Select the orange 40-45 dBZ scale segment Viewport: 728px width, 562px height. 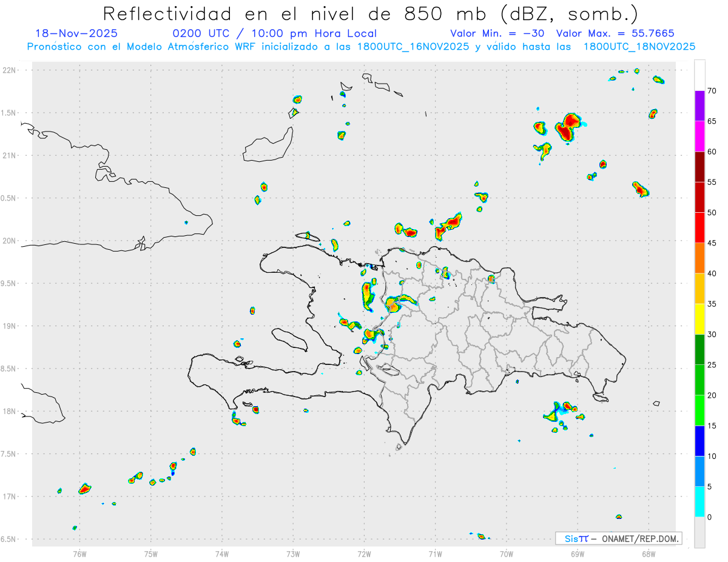coord(699,258)
